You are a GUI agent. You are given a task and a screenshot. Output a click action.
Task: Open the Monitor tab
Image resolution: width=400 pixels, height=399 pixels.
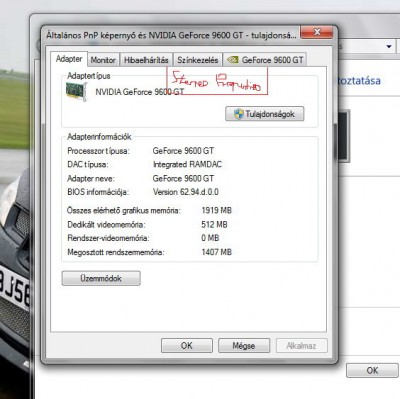pyautogui.click(x=103, y=60)
